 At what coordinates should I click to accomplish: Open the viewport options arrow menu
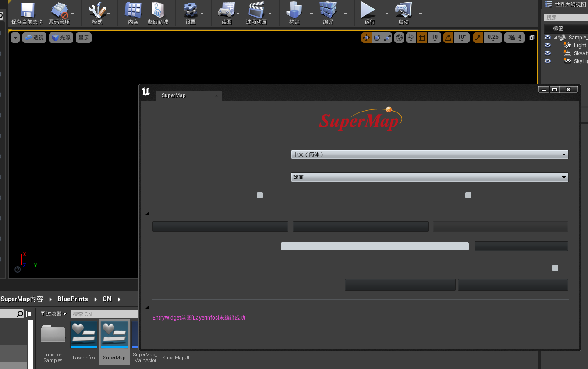[x=16, y=38]
